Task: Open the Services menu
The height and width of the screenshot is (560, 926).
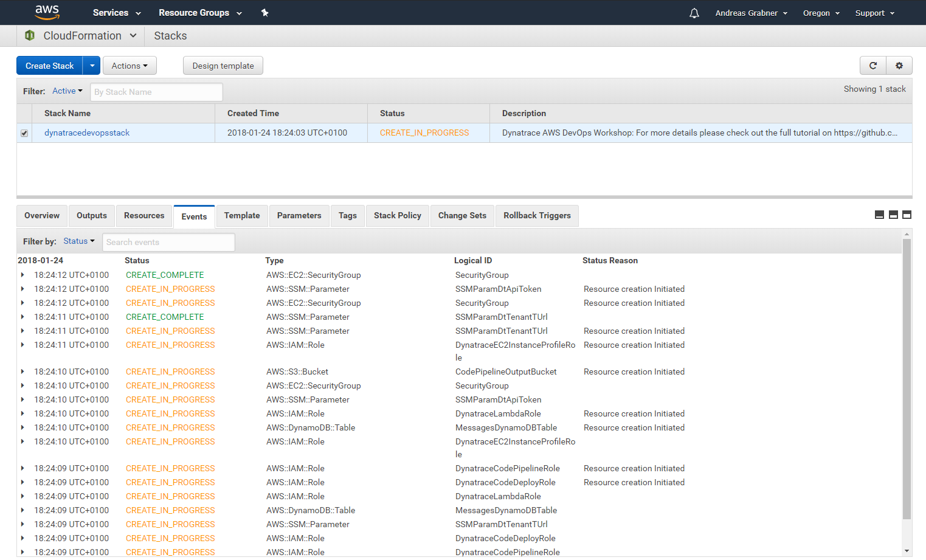Action: (x=117, y=13)
